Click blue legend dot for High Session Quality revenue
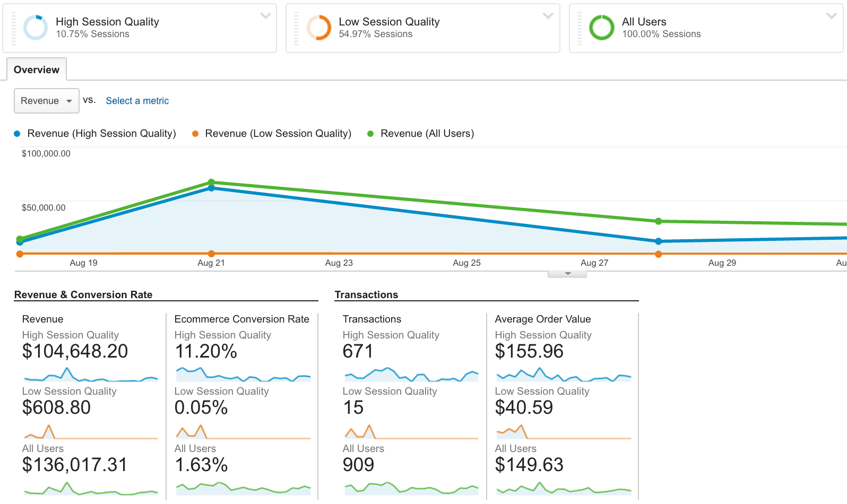 pyautogui.click(x=17, y=134)
